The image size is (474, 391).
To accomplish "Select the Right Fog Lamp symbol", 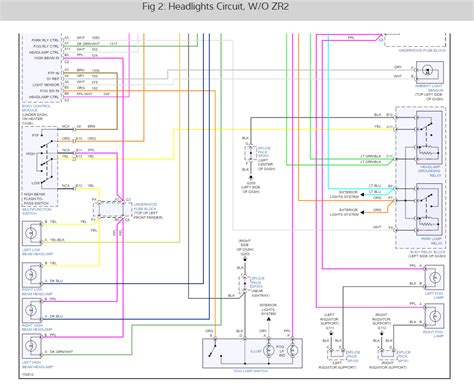I will (434, 316).
